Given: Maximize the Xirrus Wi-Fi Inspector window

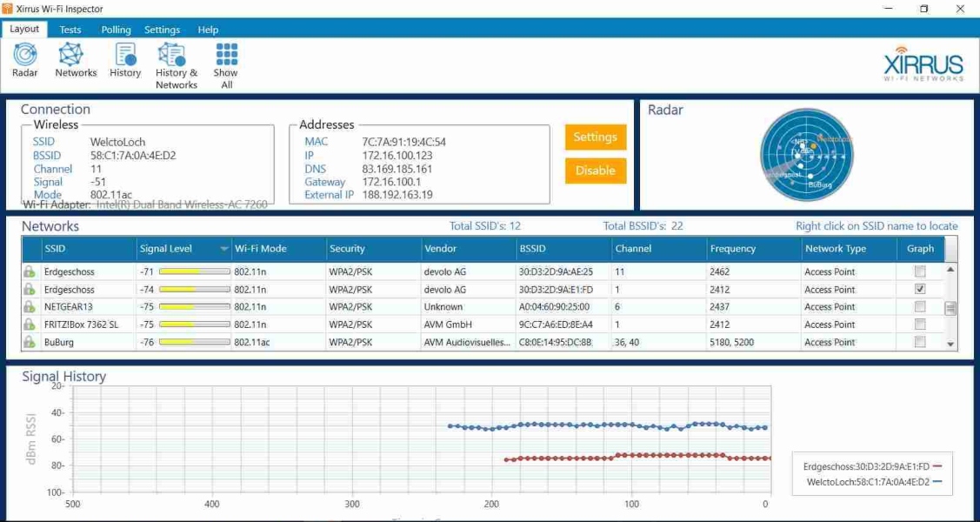Looking at the screenshot, I should pyautogui.click(x=923, y=9).
